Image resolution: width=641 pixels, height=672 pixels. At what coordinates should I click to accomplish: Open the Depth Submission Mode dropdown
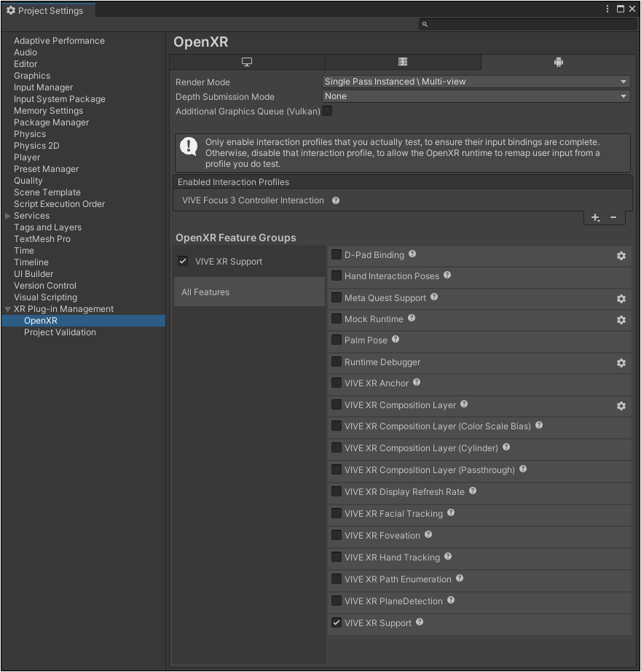pyautogui.click(x=476, y=96)
